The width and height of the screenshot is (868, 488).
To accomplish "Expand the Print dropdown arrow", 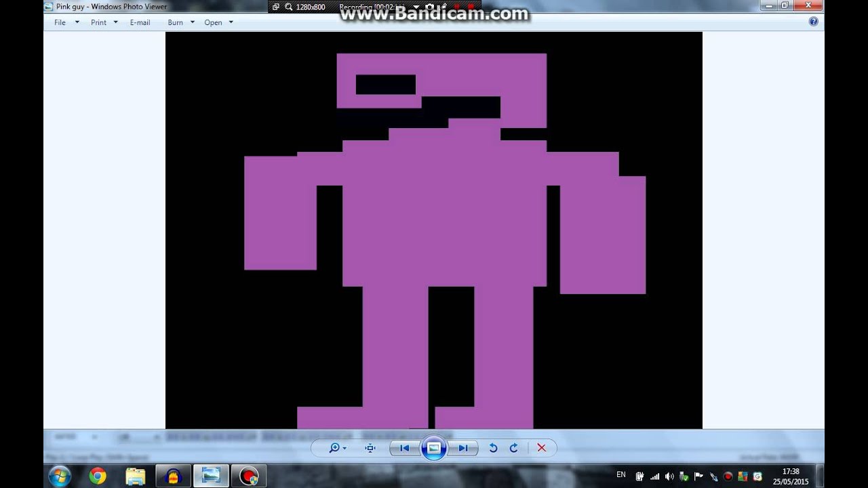I will (x=115, y=22).
